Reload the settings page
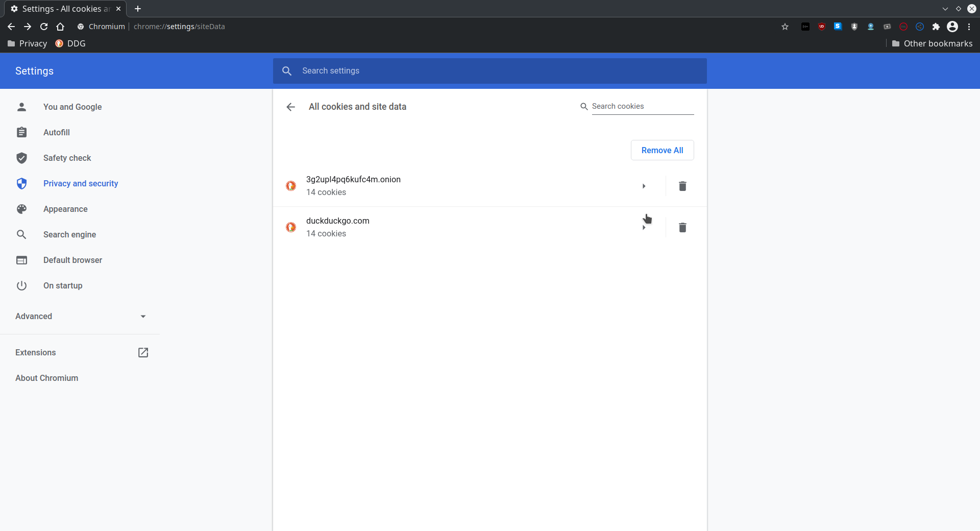 pos(44,27)
